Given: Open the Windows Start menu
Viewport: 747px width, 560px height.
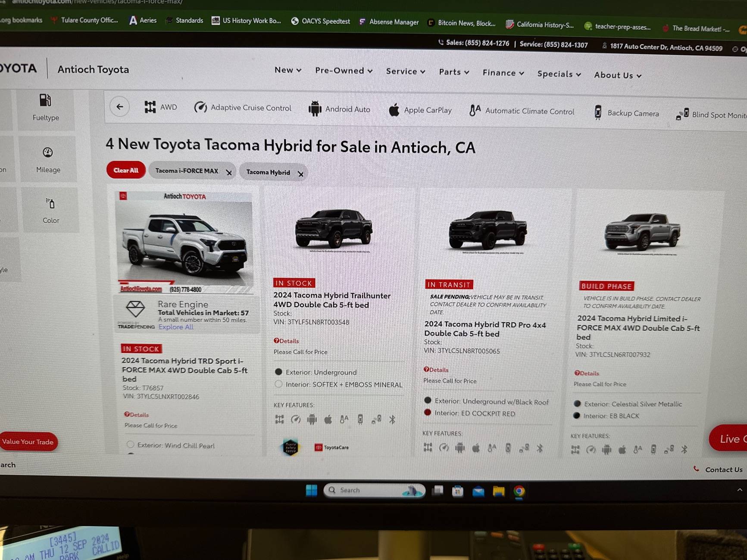Looking at the screenshot, I should tap(311, 490).
